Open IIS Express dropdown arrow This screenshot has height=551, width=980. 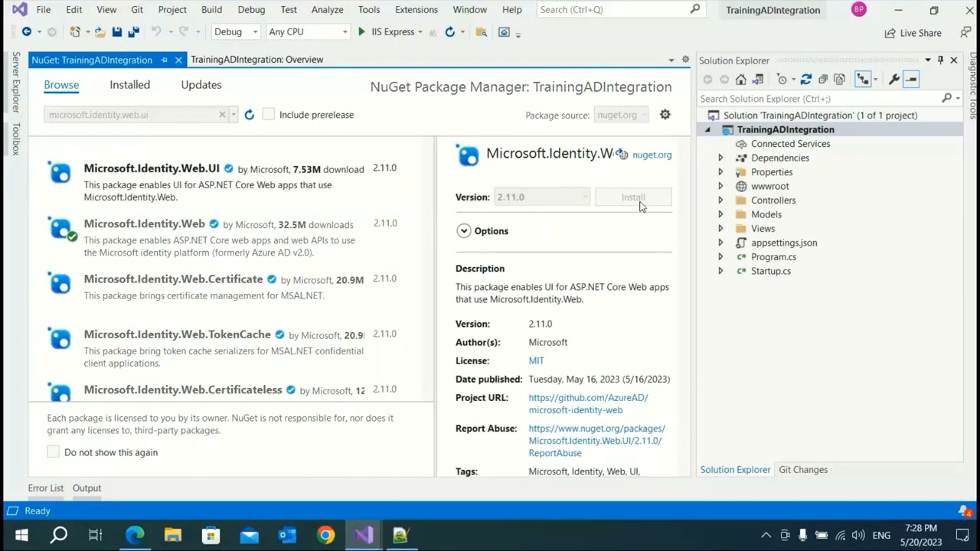pos(420,32)
